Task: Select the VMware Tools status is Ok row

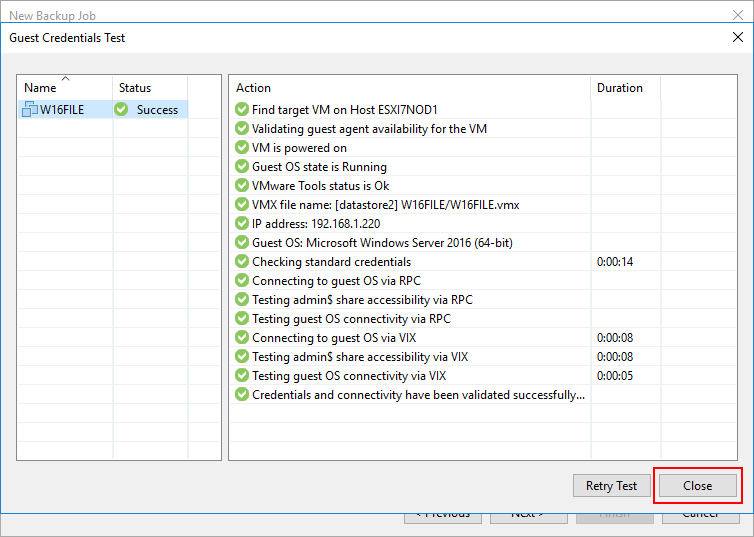Action: pos(320,186)
